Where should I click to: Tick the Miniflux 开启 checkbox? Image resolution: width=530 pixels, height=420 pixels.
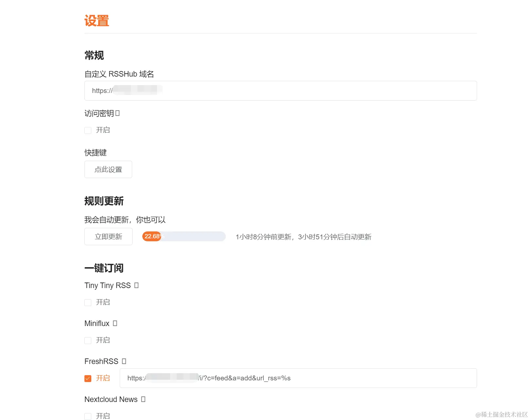tap(88, 340)
